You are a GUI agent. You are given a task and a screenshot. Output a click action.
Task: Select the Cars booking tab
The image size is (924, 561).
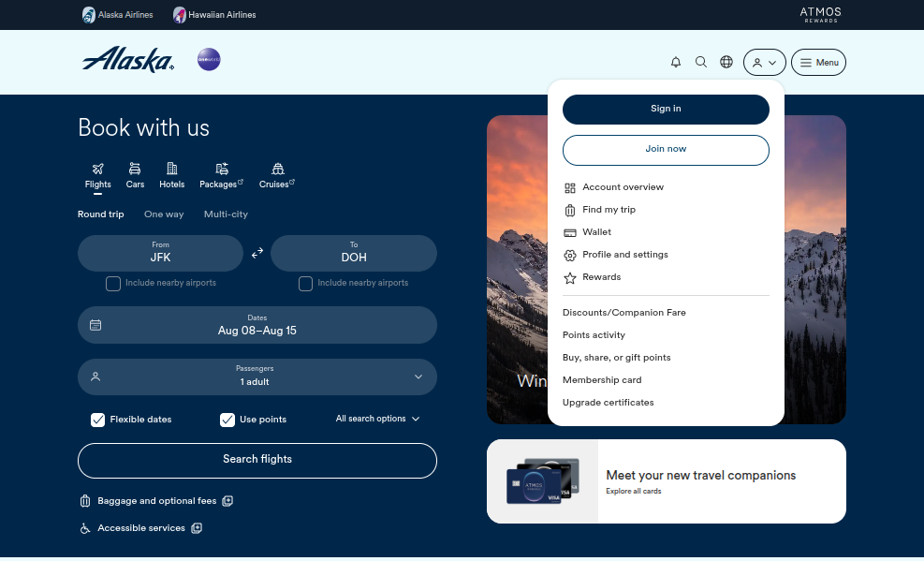[x=135, y=176]
